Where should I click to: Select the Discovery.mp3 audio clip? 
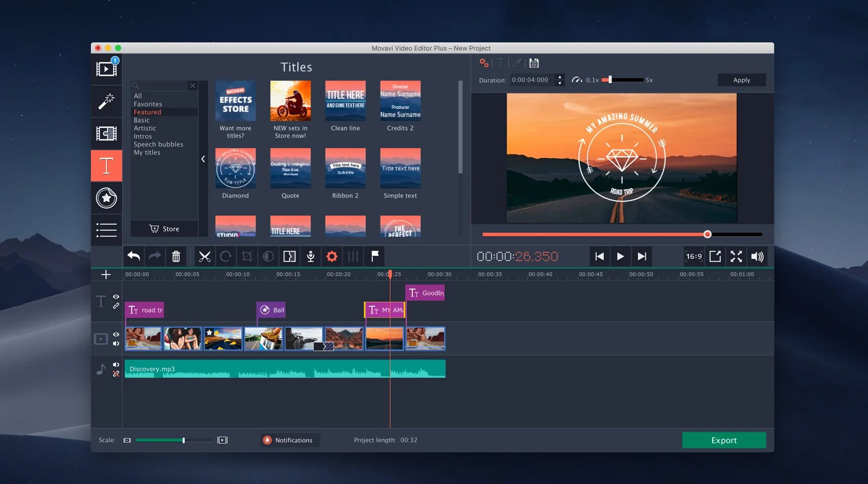point(285,369)
